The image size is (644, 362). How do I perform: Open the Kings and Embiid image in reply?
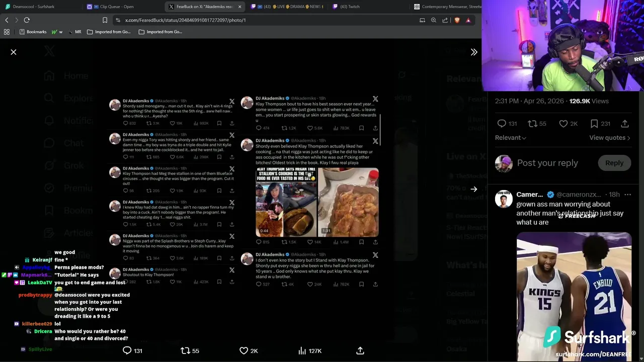574,297
